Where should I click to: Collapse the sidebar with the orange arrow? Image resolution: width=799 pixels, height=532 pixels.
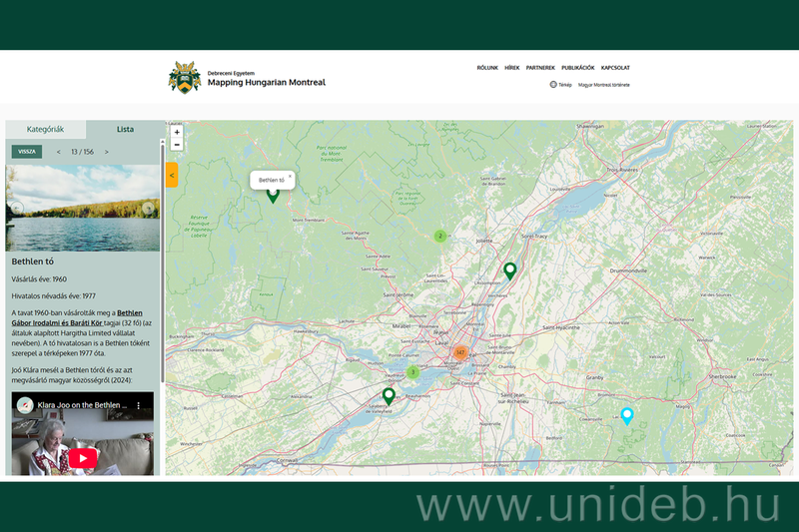[x=172, y=175]
